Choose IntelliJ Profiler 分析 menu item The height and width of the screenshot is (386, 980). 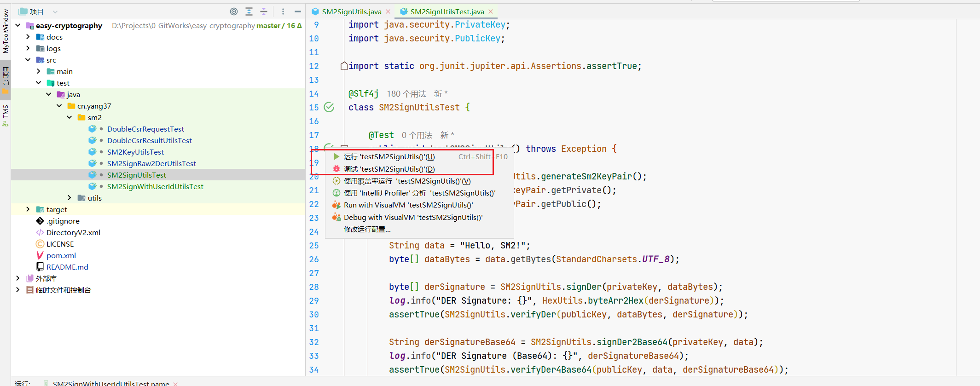point(419,193)
